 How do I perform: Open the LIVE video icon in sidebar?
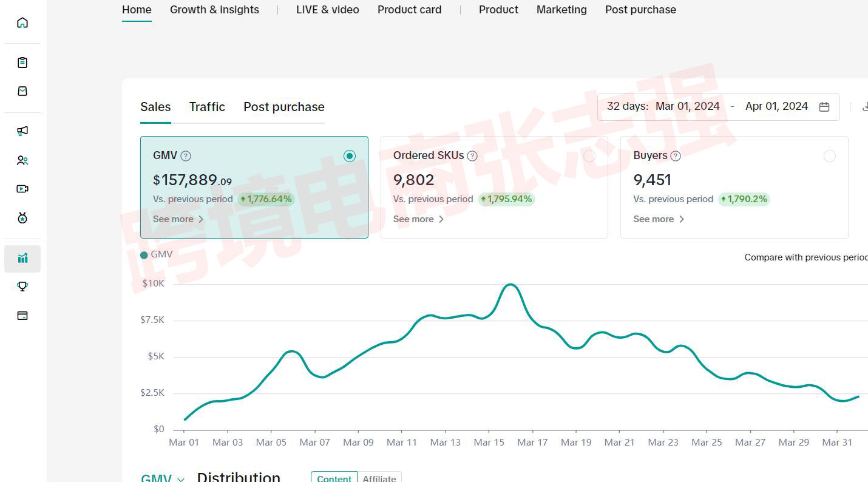(x=22, y=189)
